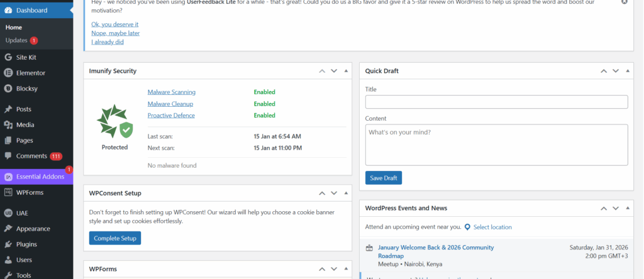The height and width of the screenshot is (279, 644).
Task: Click the WPForms icon in sidebar
Action: (8, 192)
